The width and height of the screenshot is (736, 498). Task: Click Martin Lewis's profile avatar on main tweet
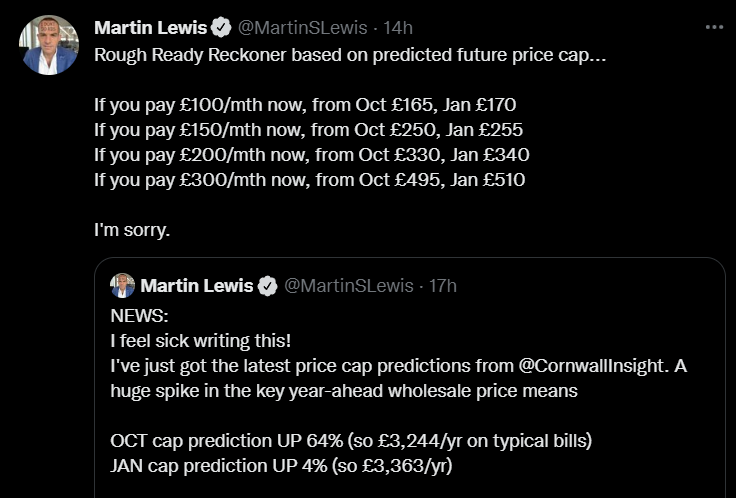click(48, 46)
